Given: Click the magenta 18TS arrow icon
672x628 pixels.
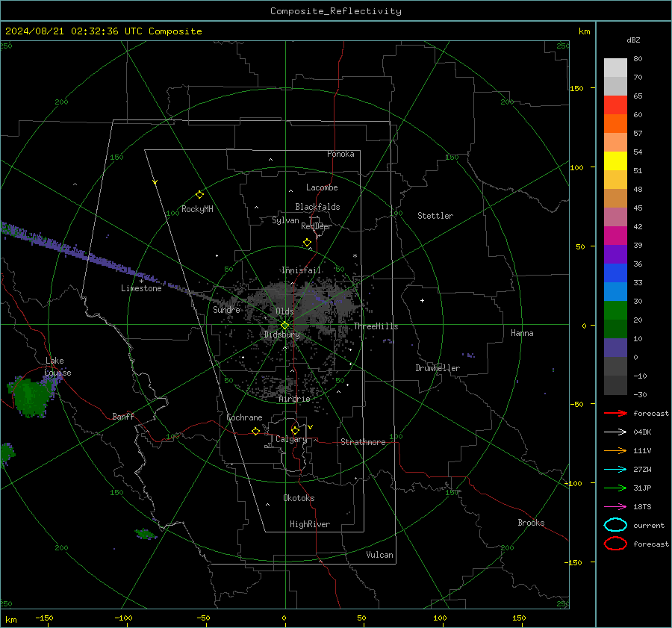Looking at the screenshot, I should [x=615, y=507].
